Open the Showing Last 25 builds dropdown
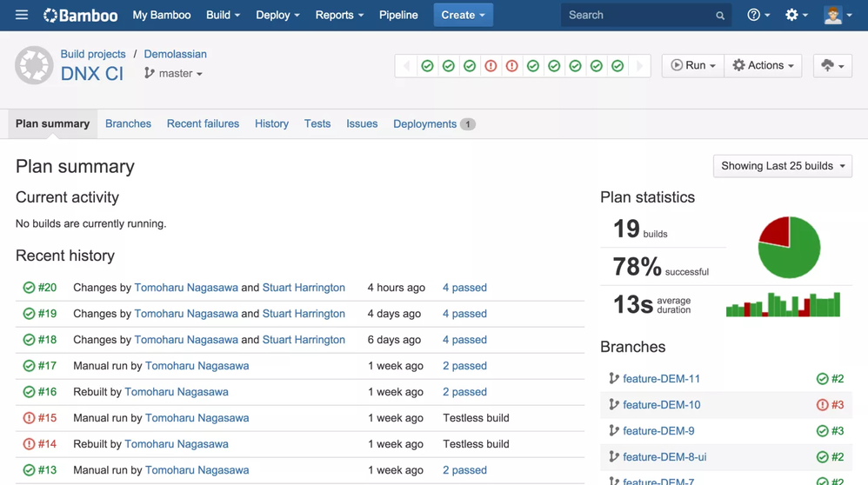Screen dimensions: 868x485 tap(782, 166)
